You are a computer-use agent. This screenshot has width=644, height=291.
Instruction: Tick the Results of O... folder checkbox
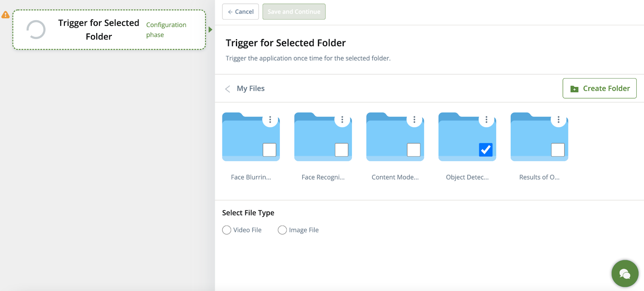pos(557,150)
